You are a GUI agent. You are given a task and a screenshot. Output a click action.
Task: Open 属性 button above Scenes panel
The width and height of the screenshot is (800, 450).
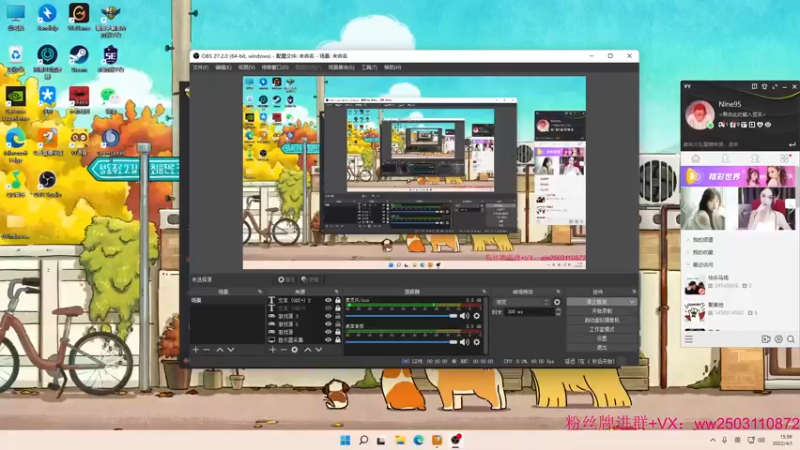[286, 280]
